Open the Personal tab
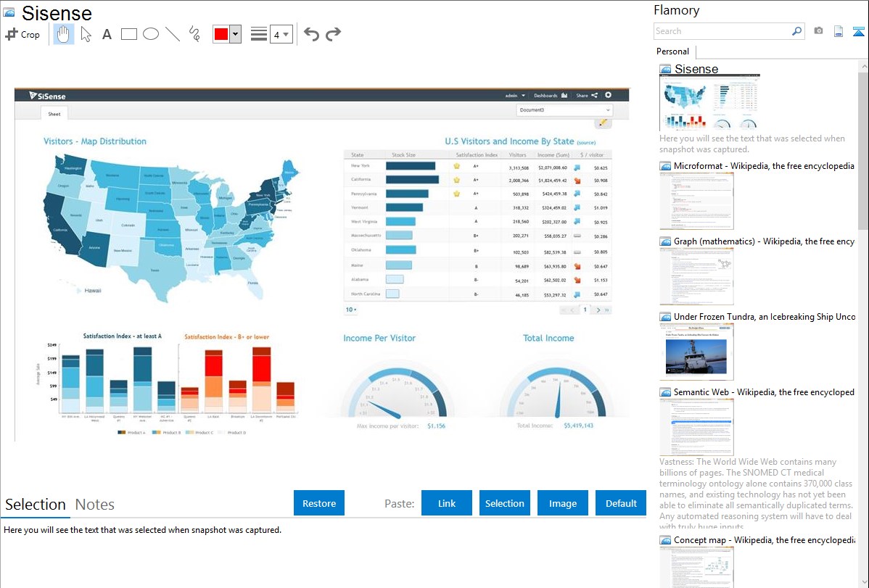Viewport: 869px width, 588px height. click(672, 51)
